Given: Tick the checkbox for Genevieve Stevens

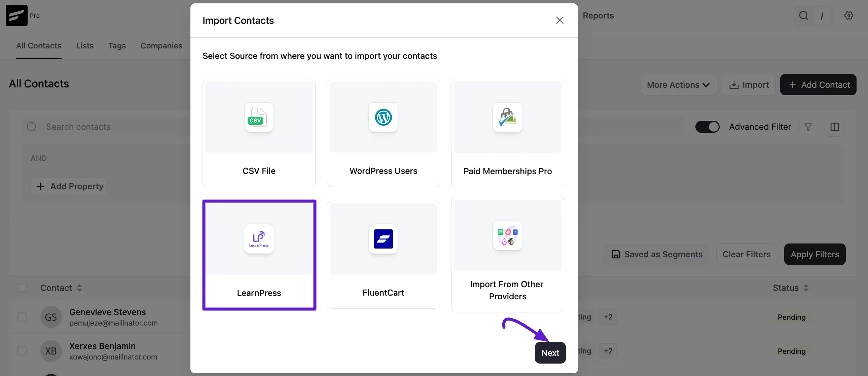Looking at the screenshot, I should pos(22,317).
